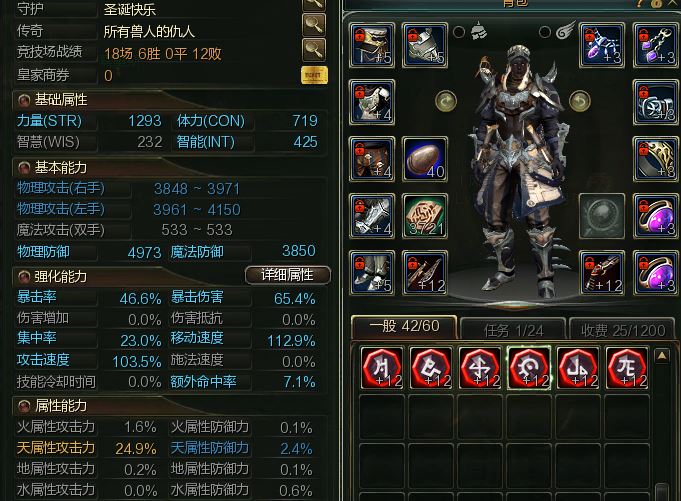Switch to the 收费 25/1200 inventory tab
This screenshot has width=681, height=501.
coord(623,329)
